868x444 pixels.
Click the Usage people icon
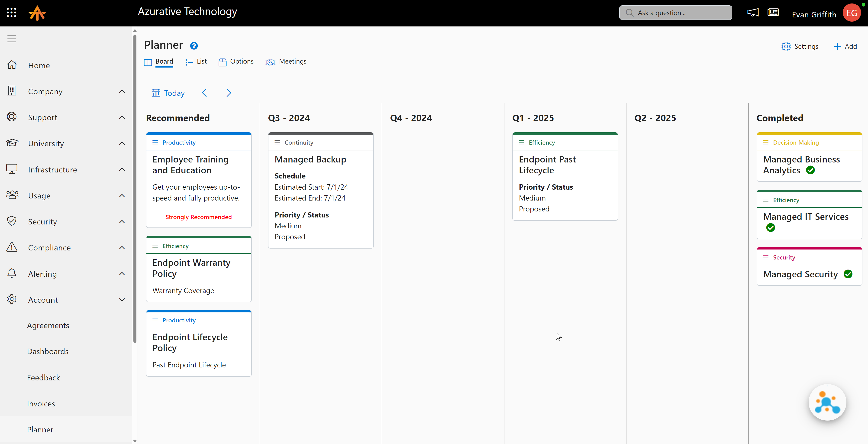point(12,195)
